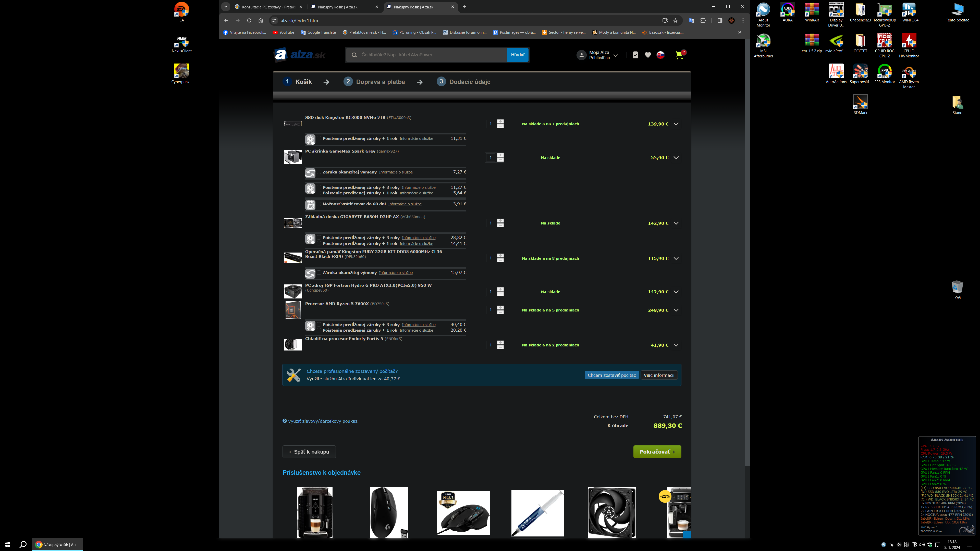The height and width of the screenshot is (551, 980).
Task: Reload the page with refresh icon
Action: click(249, 20)
